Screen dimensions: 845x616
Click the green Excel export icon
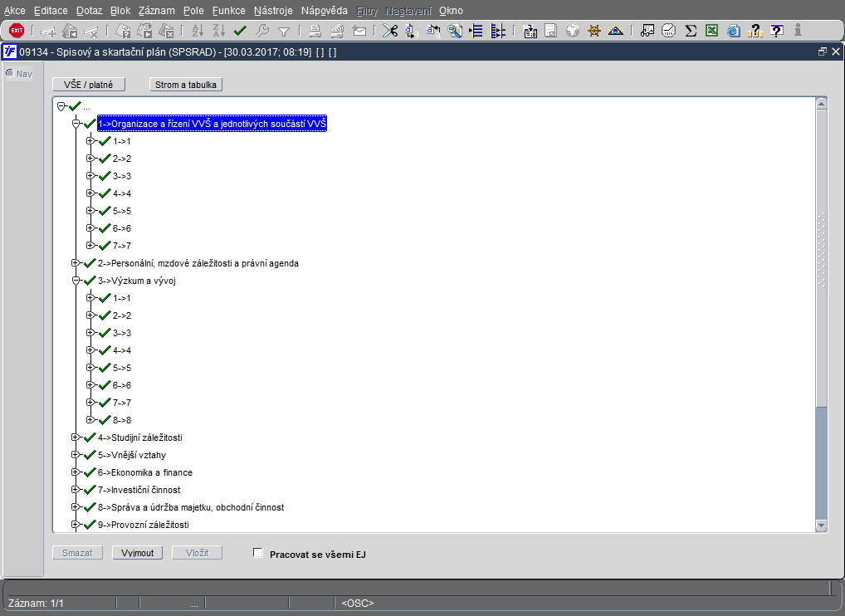point(712,31)
